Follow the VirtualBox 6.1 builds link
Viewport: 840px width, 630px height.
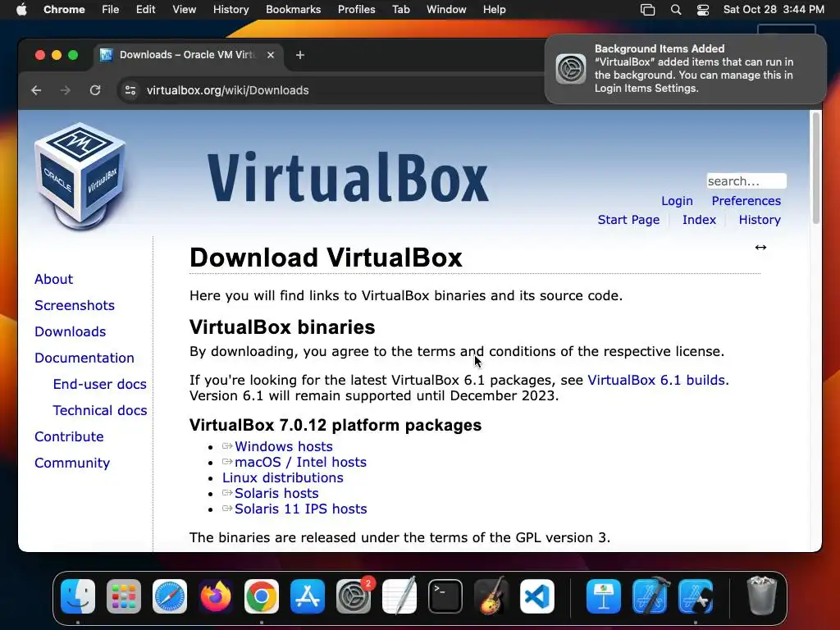pyautogui.click(x=656, y=380)
